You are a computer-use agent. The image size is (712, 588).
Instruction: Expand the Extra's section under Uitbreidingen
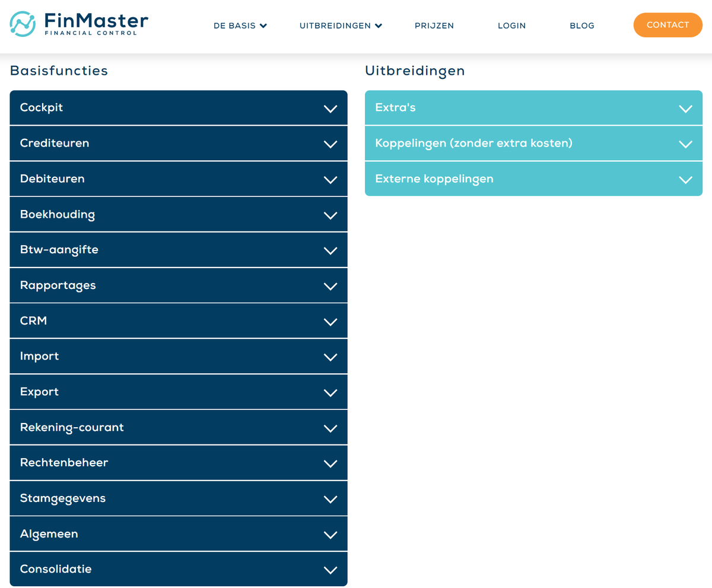[x=533, y=107]
